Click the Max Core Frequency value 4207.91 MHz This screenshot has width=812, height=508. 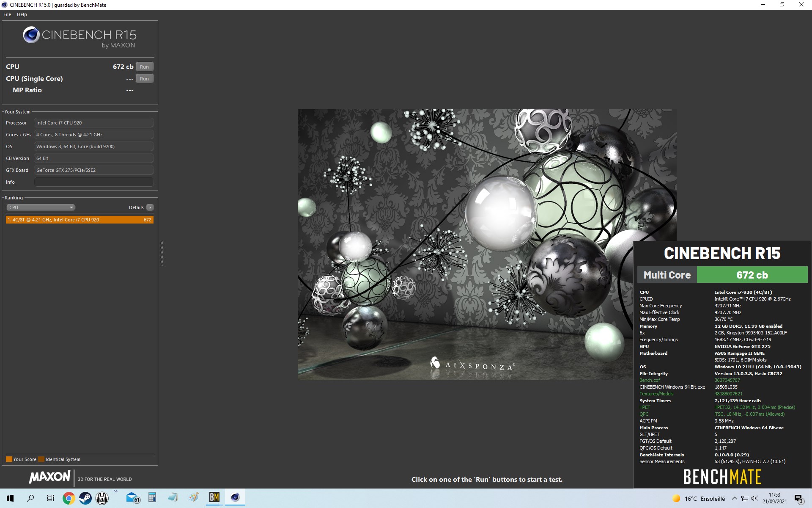728,306
